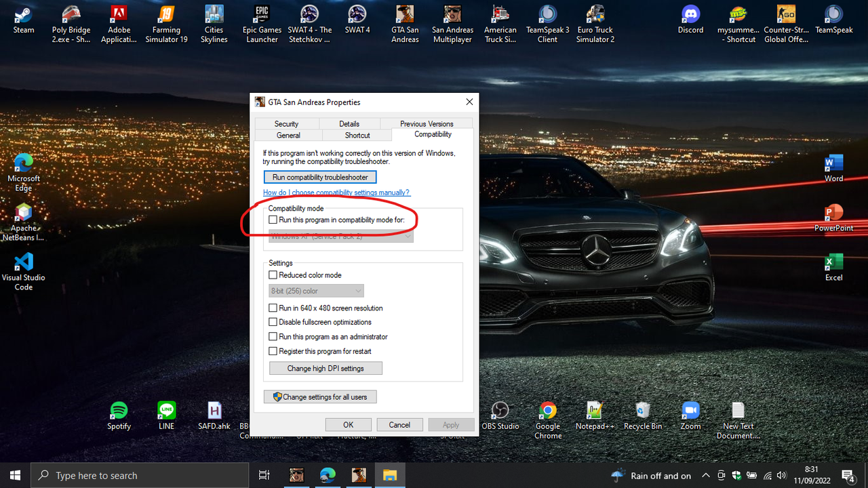Select the Euro Truck Simulator 2 icon
The height and width of the screenshot is (488, 868).
(595, 24)
